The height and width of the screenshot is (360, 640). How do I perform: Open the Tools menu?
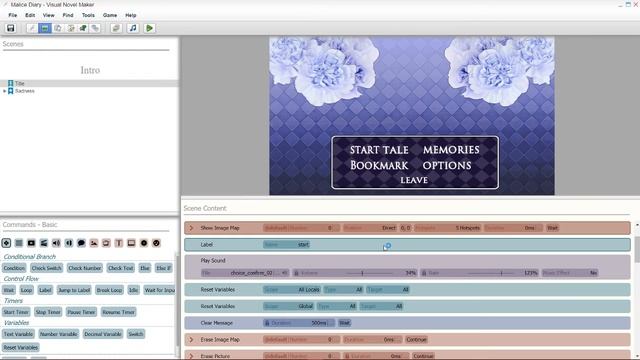[88, 15]
